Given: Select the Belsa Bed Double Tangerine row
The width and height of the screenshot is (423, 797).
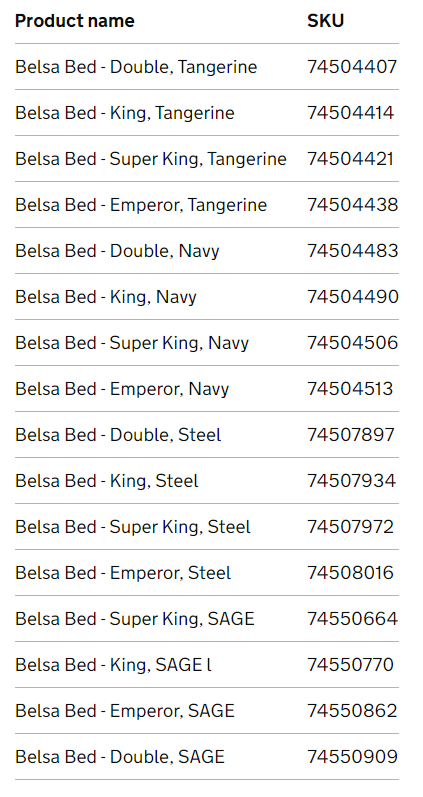Looking at the screenshot, I should [x=207, y=67].
